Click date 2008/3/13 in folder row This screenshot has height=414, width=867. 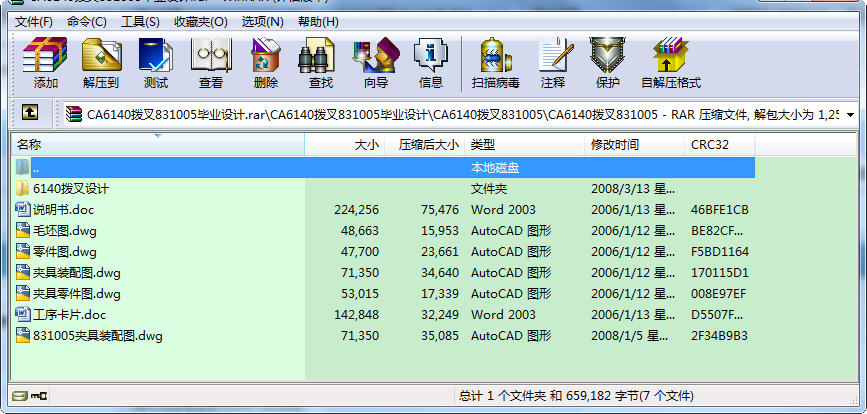[x=633, y=188]
